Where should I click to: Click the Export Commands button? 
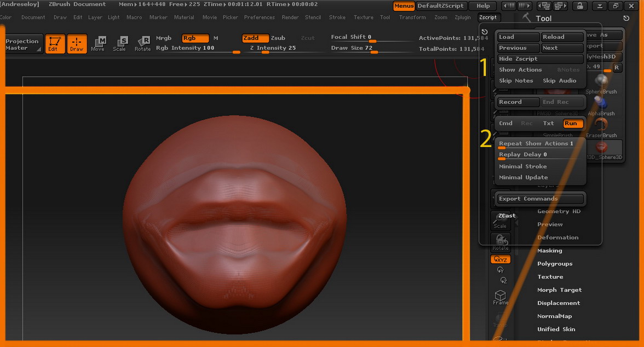[x=540, y=199]
